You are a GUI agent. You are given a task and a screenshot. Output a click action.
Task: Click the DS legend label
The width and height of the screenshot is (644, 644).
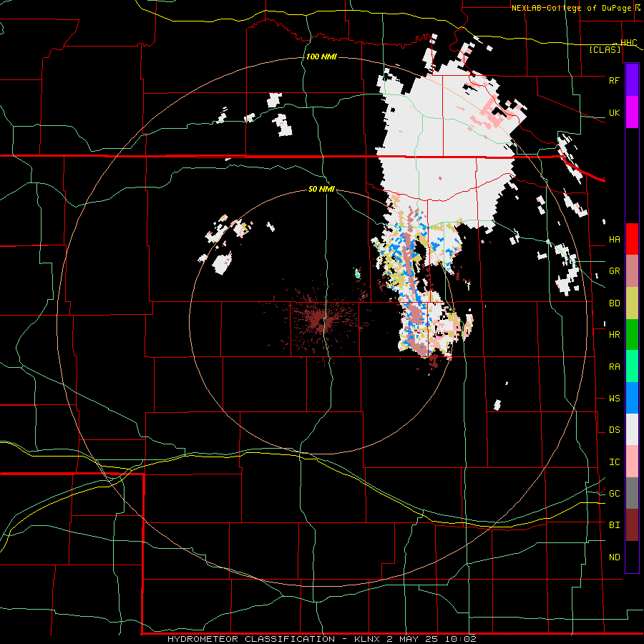(614, 430)
